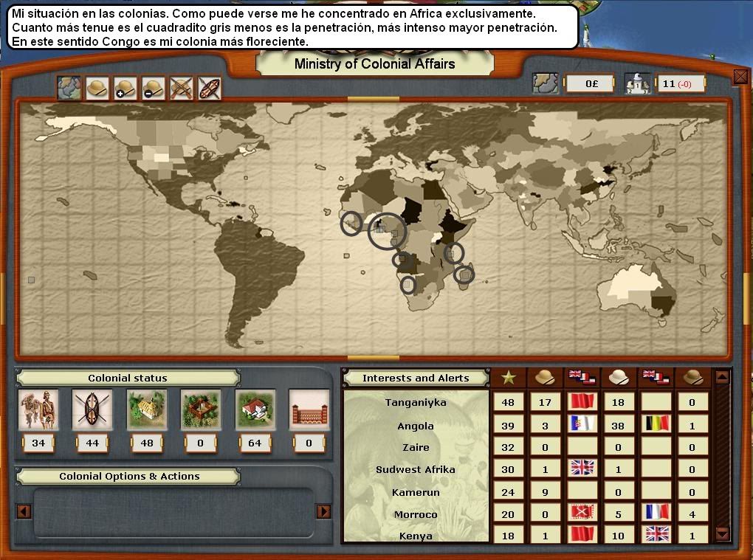
Task: Click the value 9 in the Kamerun row
Action: coord(545,492)
